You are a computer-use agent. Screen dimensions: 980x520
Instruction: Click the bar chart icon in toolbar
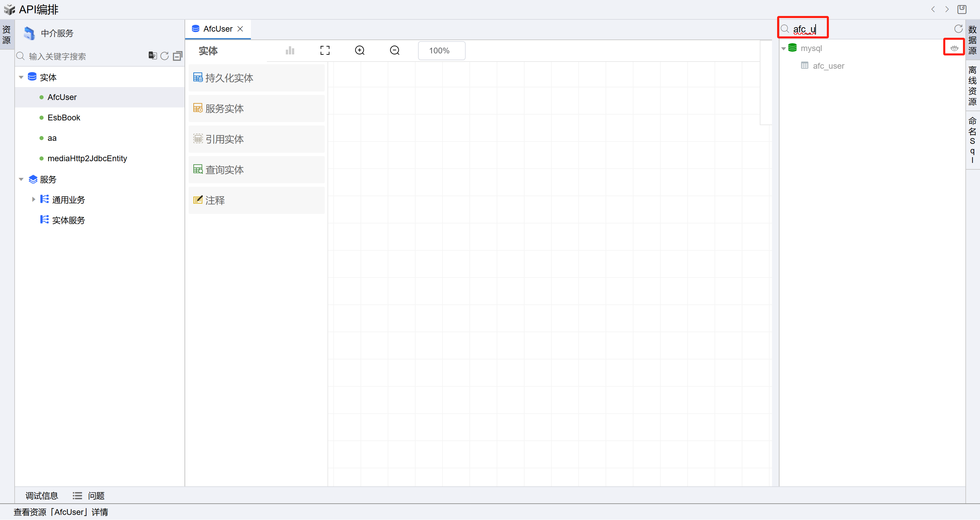click(x=290, y=50)
